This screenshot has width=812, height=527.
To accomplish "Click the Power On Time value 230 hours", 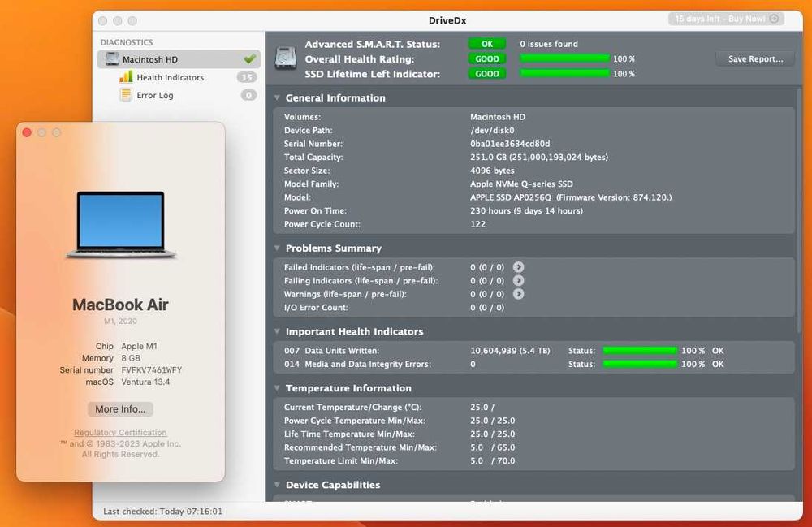I will click(x=527, y=210).
